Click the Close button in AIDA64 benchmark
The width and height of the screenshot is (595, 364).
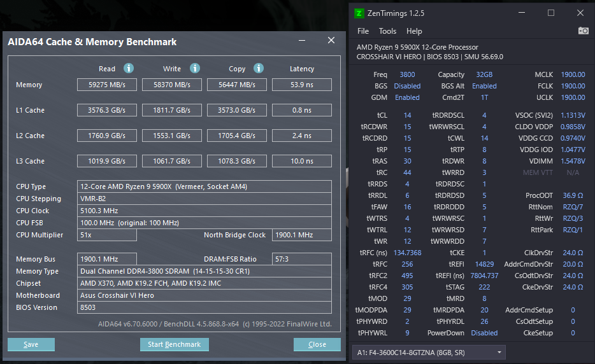317,344
